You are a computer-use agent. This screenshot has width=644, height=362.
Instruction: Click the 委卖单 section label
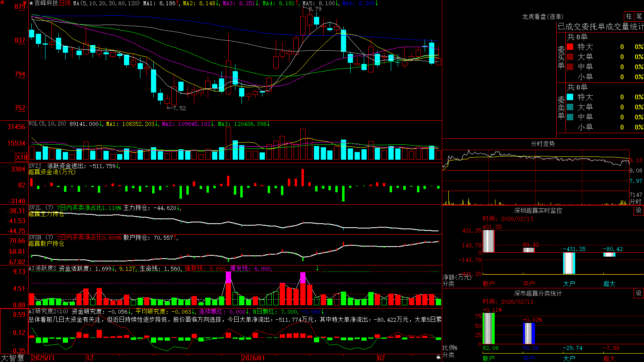(561, 107)
